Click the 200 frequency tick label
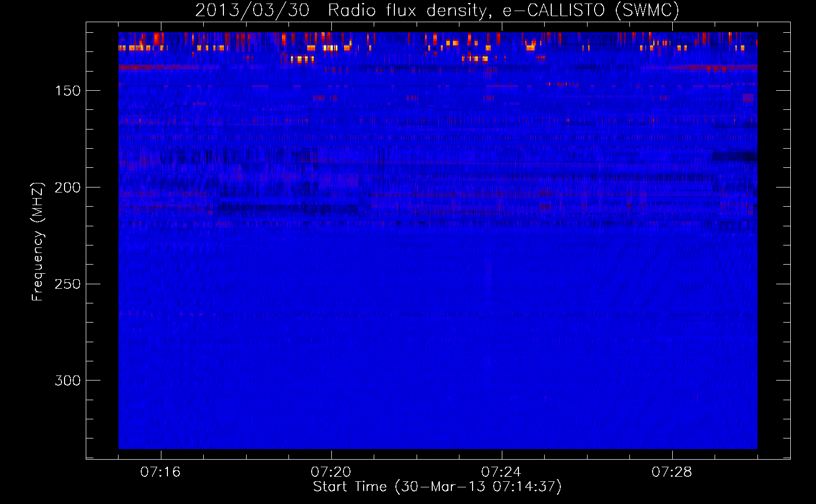 coord(68,187)
